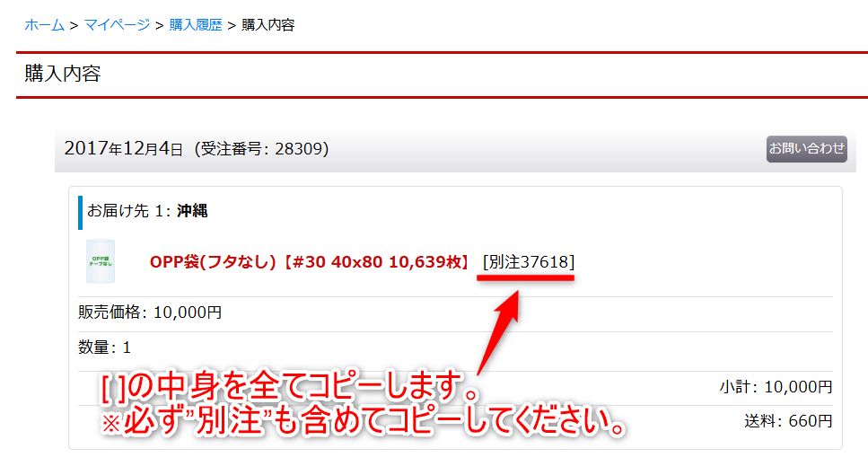The height and width of the screenshot is (475, 868).
Task: Click the お問い合わせ button
Action: click(x=807, y=148)
